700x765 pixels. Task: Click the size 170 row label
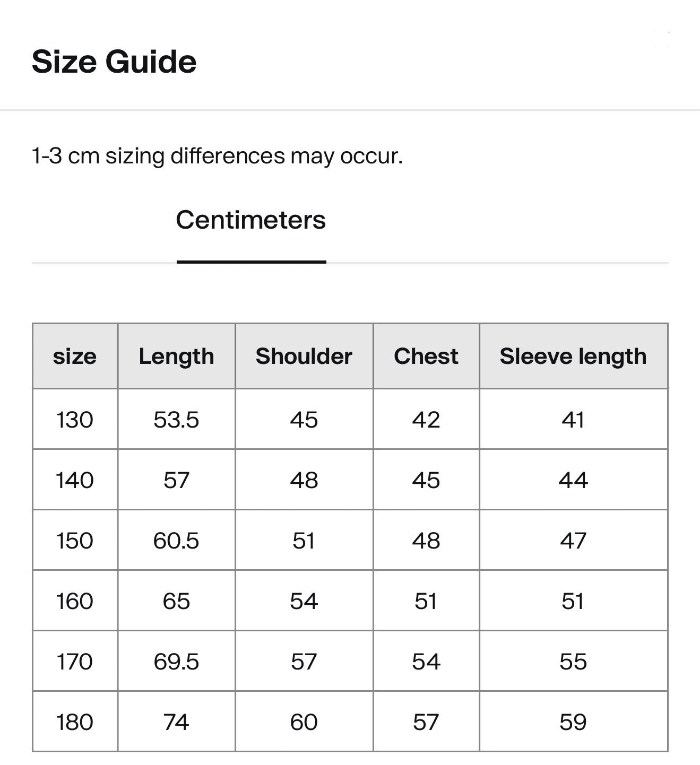[75, 662]
